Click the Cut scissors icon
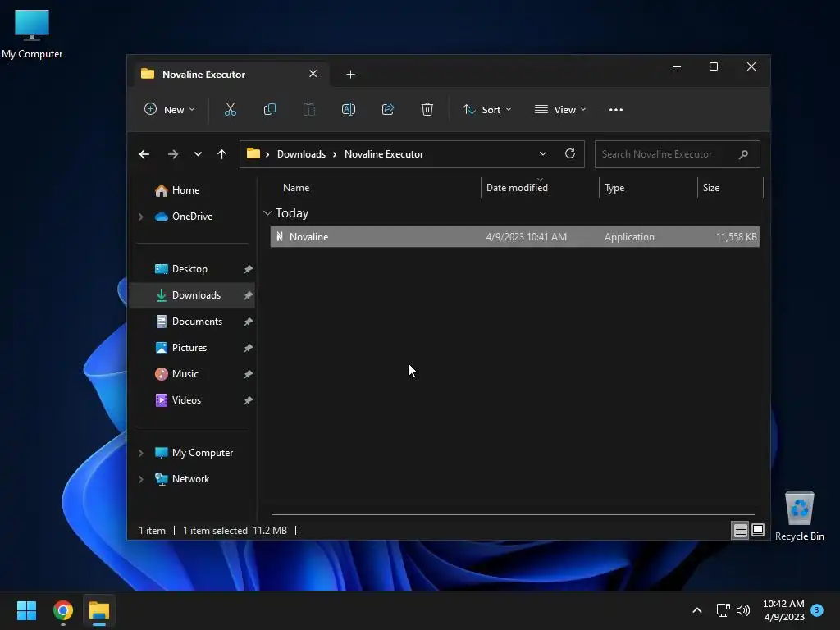 click(231, 109)
